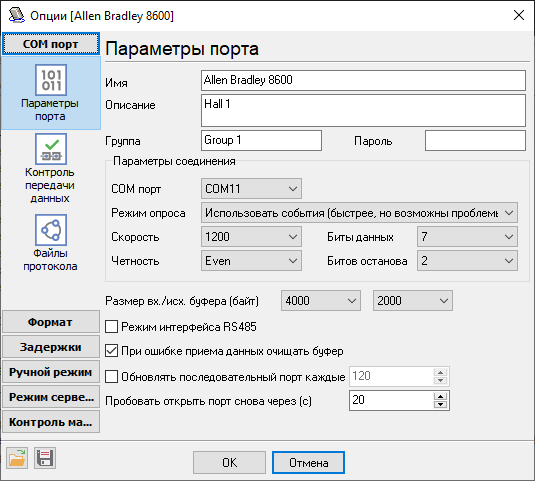Enable Режим интерфейса RS485 checkbox
Screen dimensions: 535x481
coord(112,326)
